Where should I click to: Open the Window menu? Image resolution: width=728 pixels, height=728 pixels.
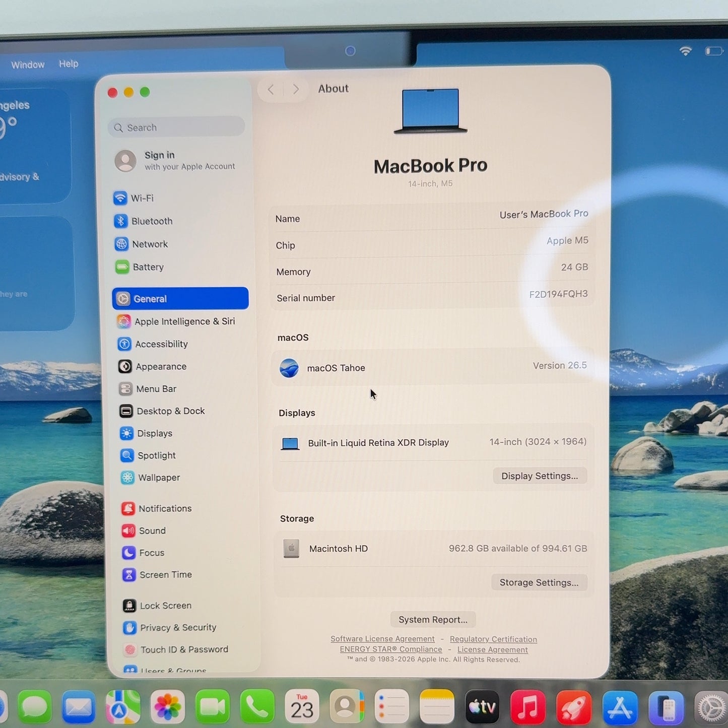(x=28, y=65)
